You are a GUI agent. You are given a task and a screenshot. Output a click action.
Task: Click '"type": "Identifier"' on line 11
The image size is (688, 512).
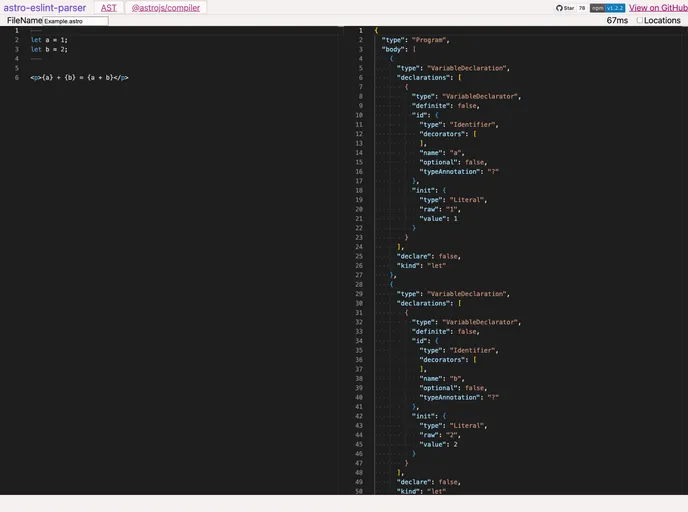click(x=459, y=125)
